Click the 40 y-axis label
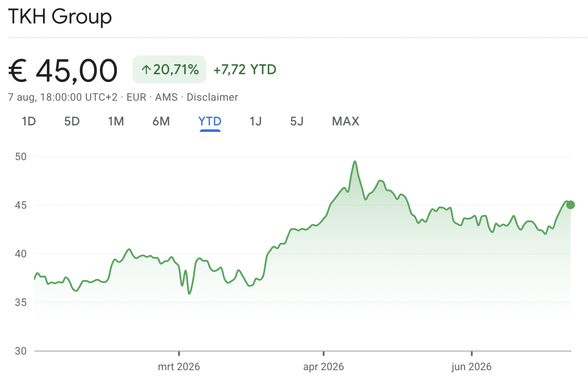 21,254
